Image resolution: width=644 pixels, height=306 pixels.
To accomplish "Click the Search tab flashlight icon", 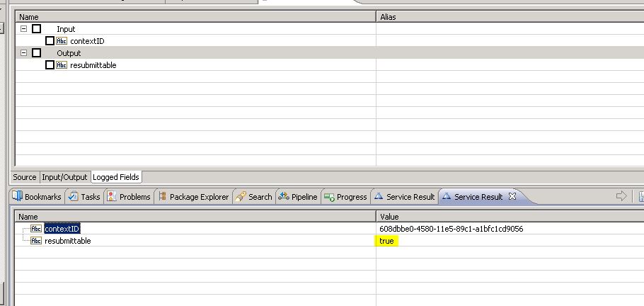I will point(241,197).
